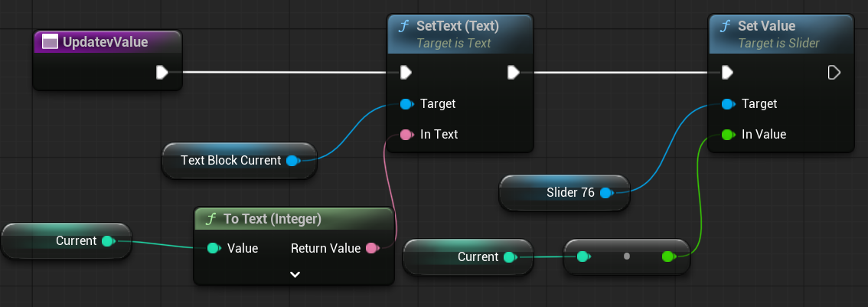Click the conversion node's green output pin
The width and height of the screenshot is (868, 307).
tap(668, 257)
